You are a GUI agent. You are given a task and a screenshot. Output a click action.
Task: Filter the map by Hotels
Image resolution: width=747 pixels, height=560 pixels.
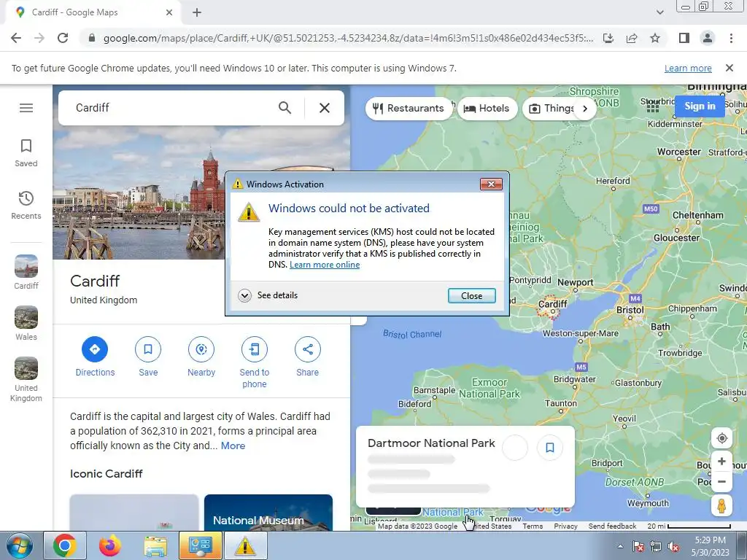coord(487,109)
